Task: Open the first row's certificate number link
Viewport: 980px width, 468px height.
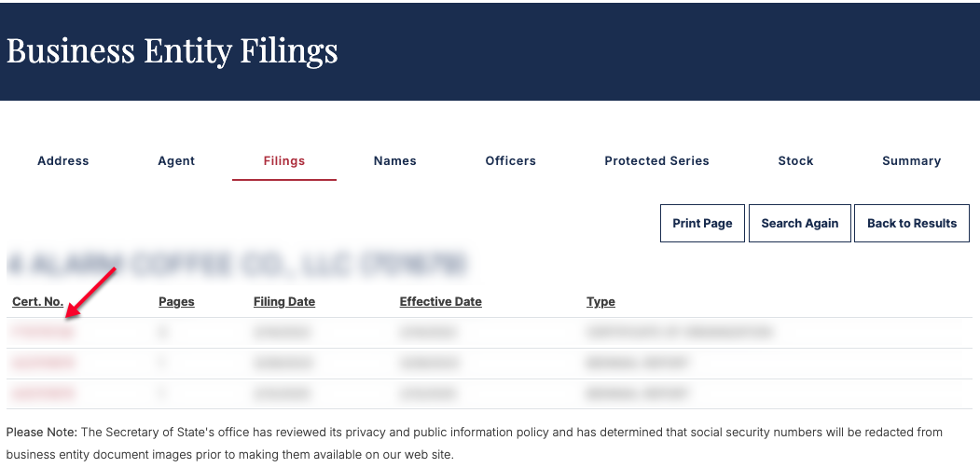Action: (x=43, y=333)
